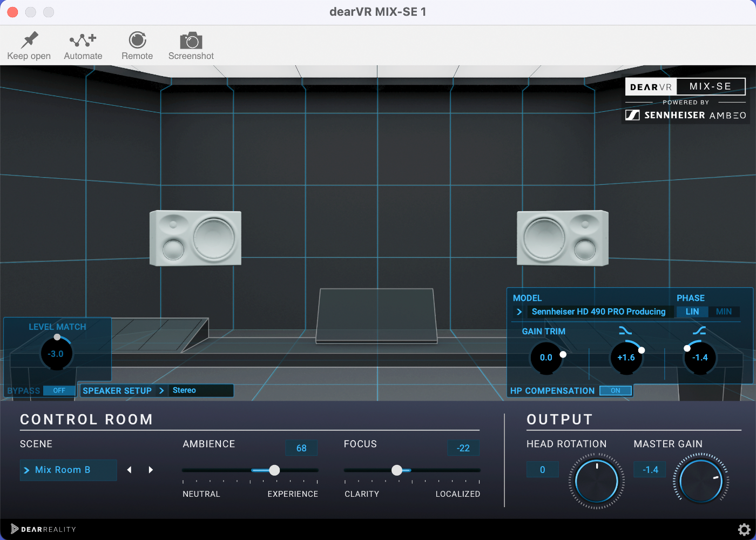Click the AMBIENCE slider handle
This screenshot has height=540, width=756.
tap(274, 470)
